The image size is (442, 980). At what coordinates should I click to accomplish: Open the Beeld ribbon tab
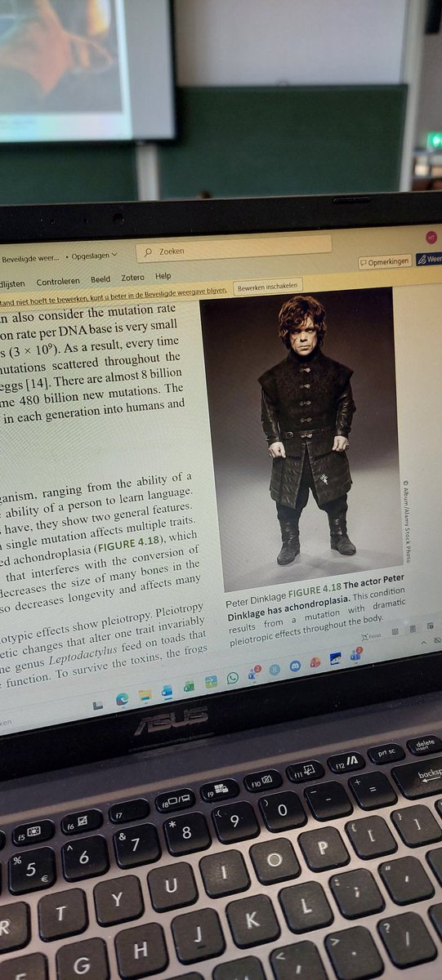100,279
